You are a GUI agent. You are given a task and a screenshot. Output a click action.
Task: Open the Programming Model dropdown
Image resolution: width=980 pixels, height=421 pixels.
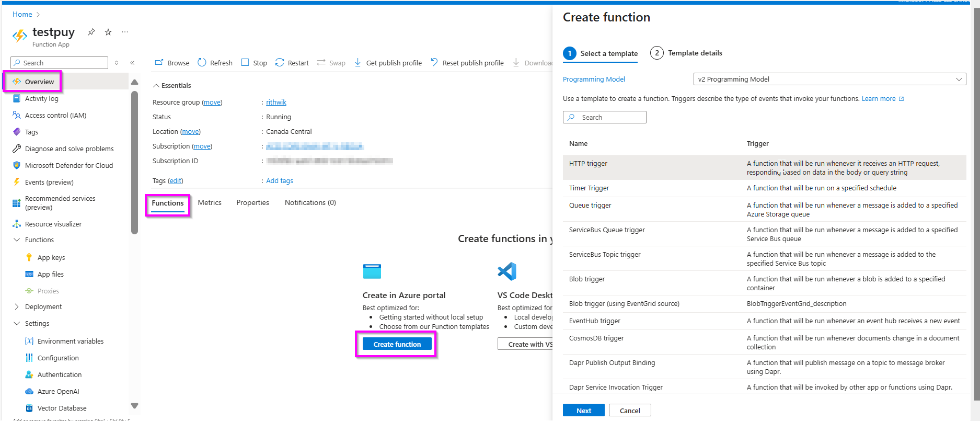pos(829,79)
